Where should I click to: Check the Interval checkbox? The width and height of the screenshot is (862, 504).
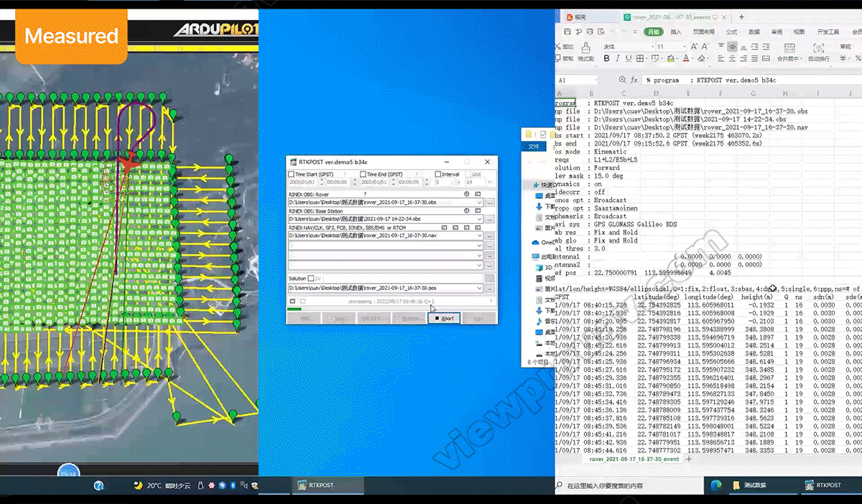[x=437, y=174]
